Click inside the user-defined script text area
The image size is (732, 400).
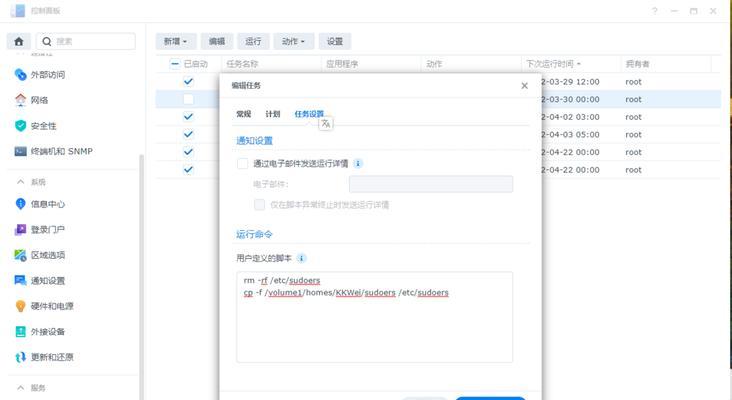click(374, 317)
